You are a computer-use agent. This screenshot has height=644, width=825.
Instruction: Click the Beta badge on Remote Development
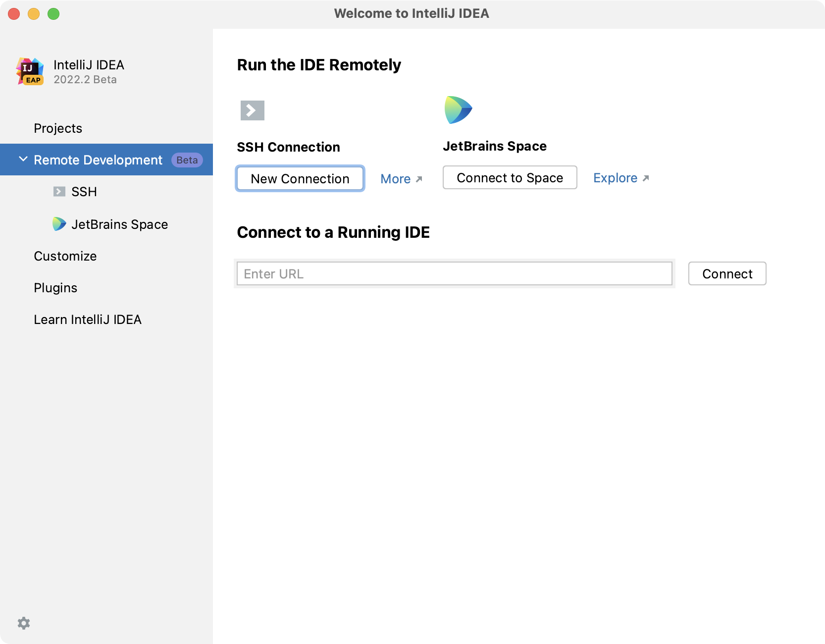pos(187,160)
